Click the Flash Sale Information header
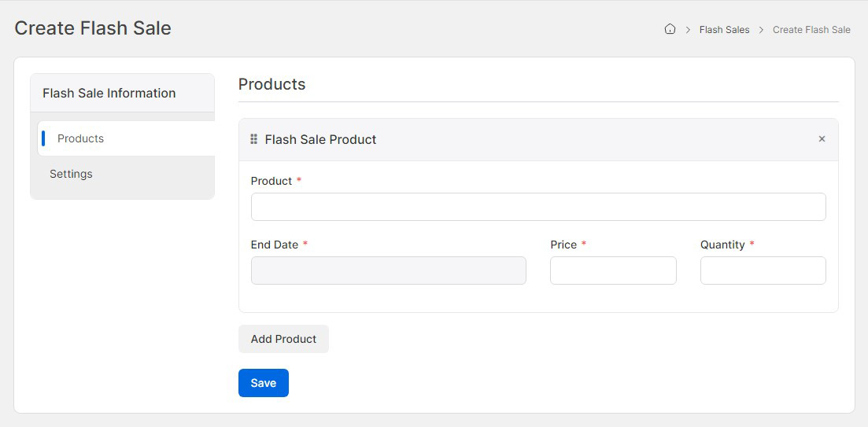This screenshot has width=868, height=427. click(x=109, y=93)
